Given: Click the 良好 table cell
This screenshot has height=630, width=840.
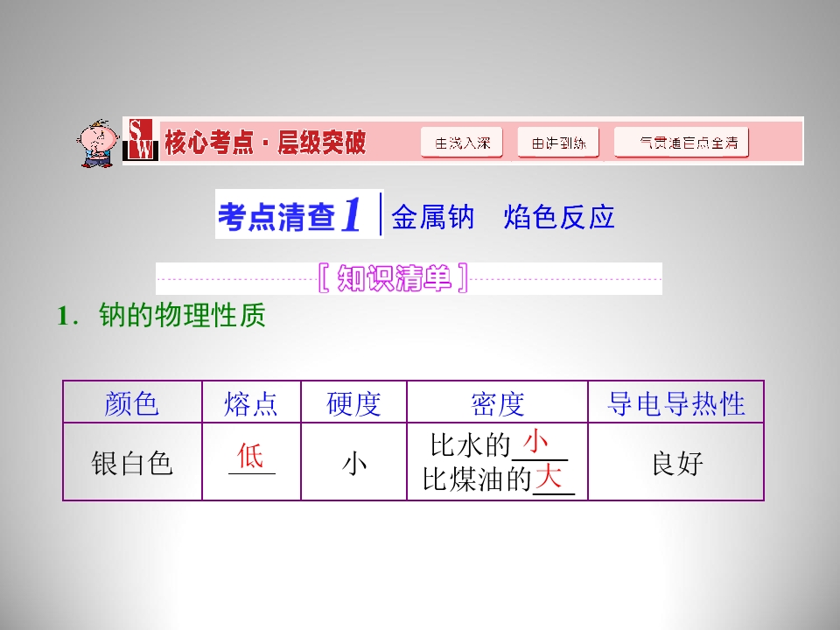Looking at the screenshot, I should coord(676,463).
